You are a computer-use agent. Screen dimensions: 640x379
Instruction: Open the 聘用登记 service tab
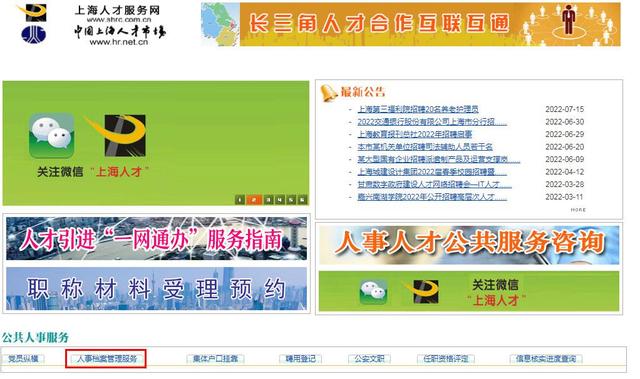[300, 359]
